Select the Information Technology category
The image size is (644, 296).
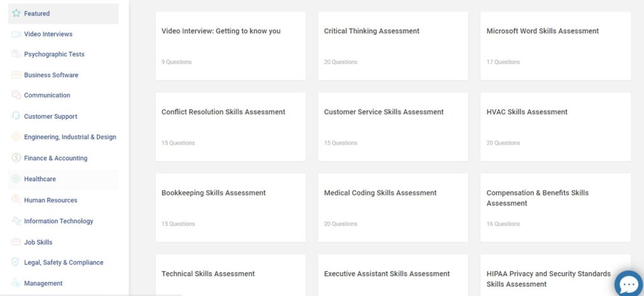coord(64,221)
